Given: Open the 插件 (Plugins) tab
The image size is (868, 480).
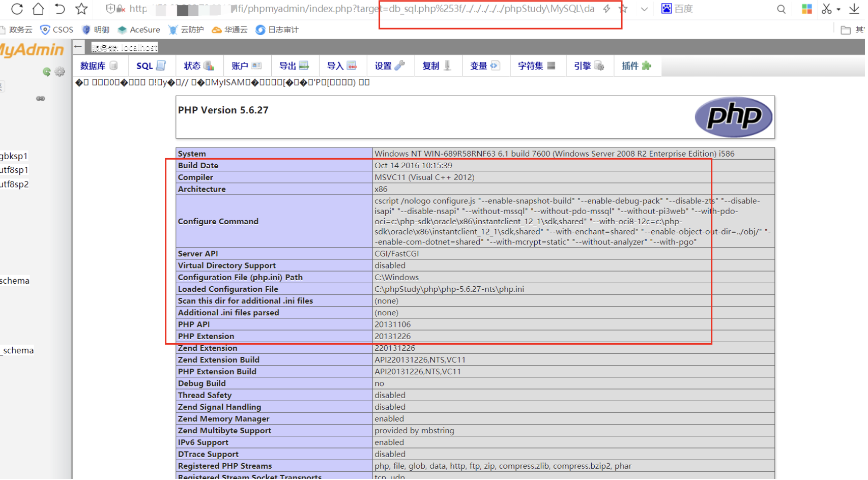Looking at the screenshot, I should point(636,66).
